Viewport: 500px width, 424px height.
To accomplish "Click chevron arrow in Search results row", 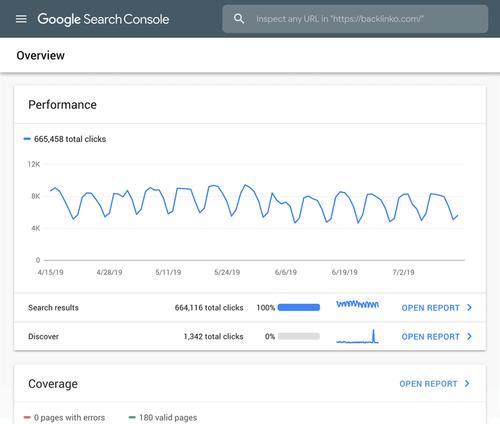I will 469,307.
